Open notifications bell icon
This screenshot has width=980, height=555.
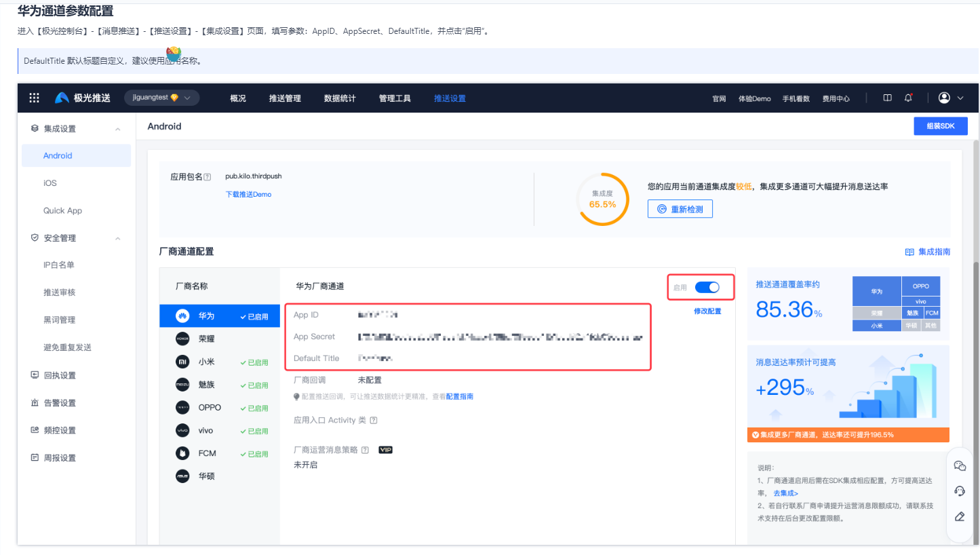pos(908,98)
